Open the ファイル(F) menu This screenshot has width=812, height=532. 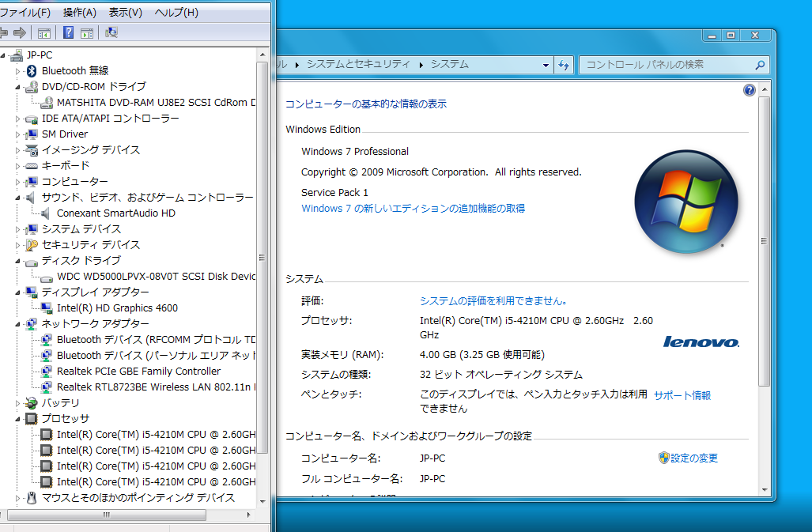tap(25, 13)
